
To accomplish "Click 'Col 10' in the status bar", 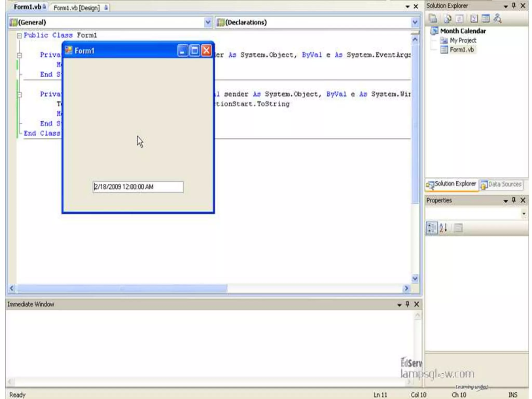I will 418,395.
